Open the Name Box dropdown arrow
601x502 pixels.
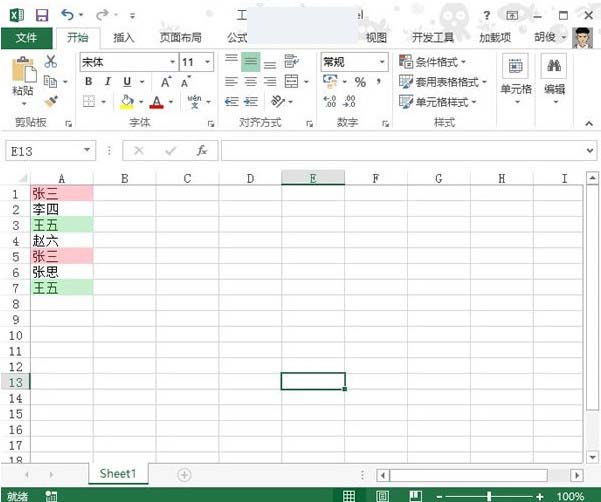(x=87, y=150)
